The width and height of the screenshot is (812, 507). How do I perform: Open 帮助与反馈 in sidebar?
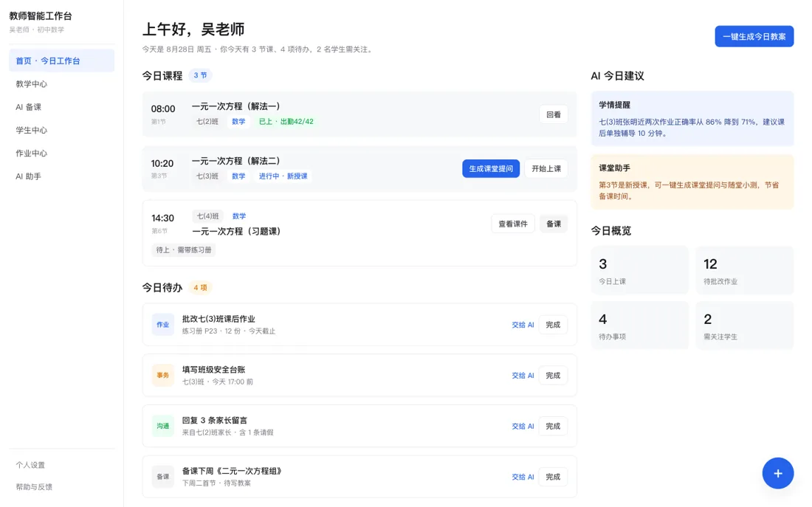click(61, 487)
